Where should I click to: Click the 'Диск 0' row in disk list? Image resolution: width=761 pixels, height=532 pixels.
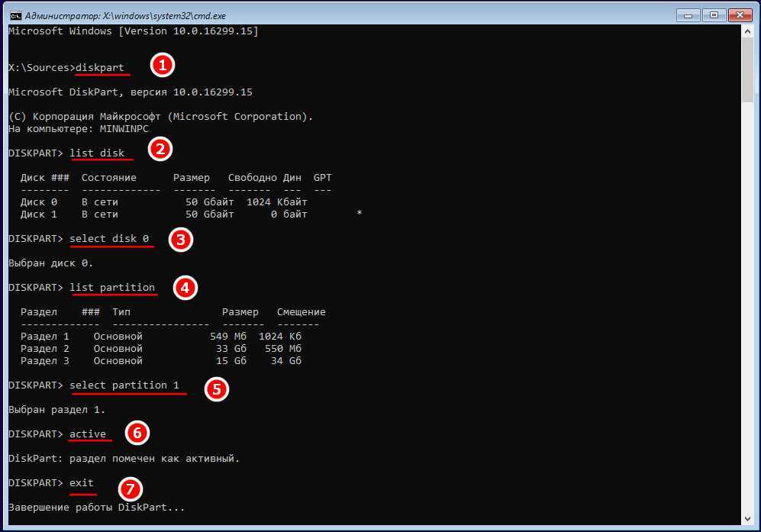click(x=164, y=202)
